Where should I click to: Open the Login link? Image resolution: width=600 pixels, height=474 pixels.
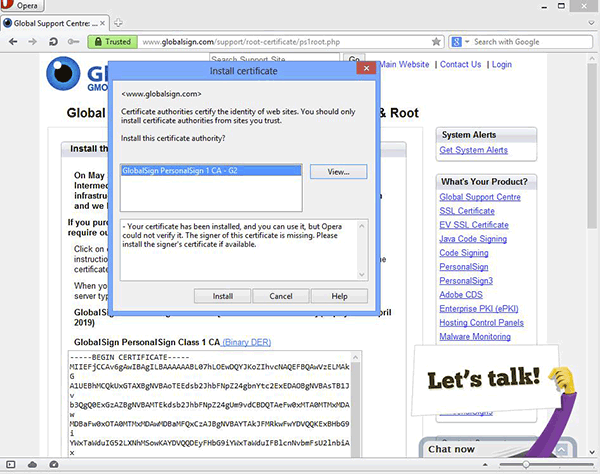tap(502, 64)
